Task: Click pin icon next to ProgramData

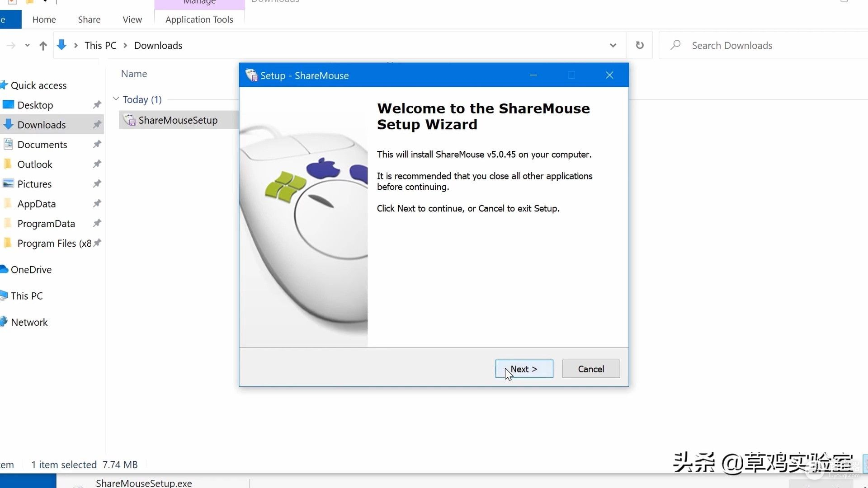Action: (97, 224)
